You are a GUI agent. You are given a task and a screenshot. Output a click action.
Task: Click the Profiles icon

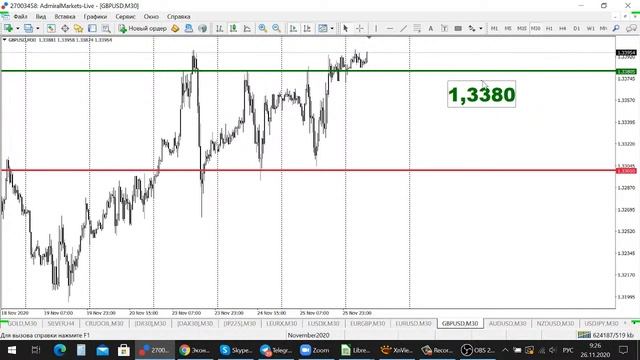[28, 28]
